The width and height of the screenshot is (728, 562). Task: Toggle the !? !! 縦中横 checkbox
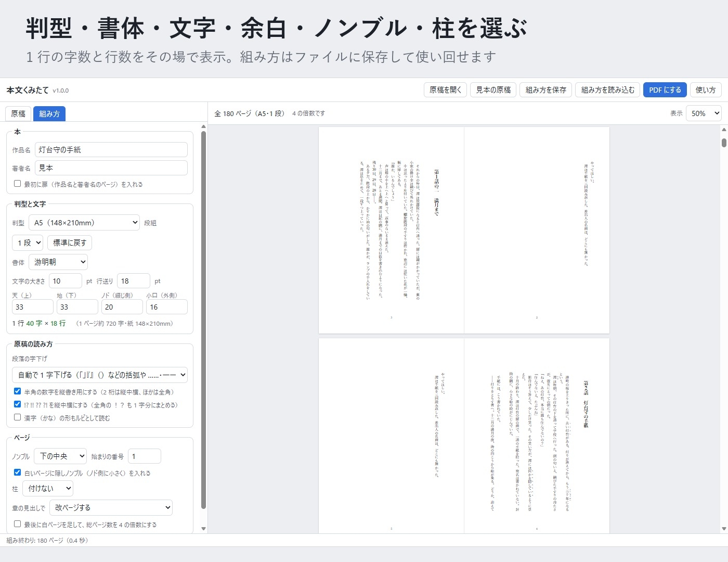coord(17,404)
